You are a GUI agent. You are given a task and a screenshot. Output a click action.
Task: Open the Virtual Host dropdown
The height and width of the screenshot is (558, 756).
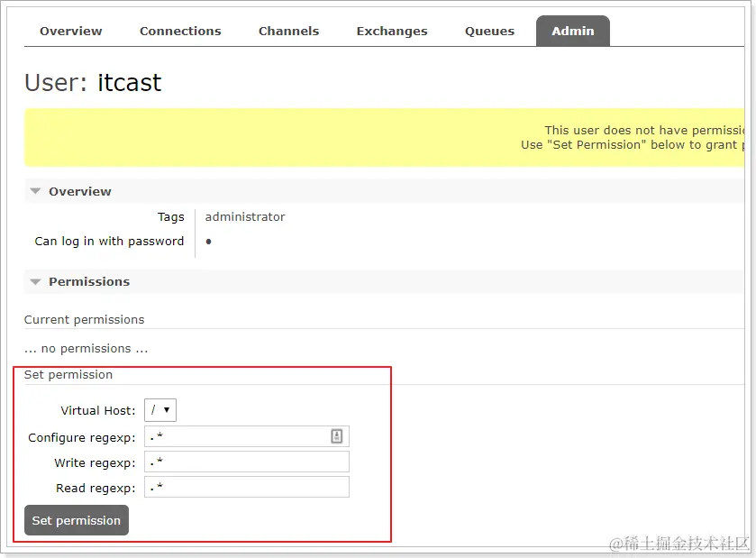coord(160,410)
